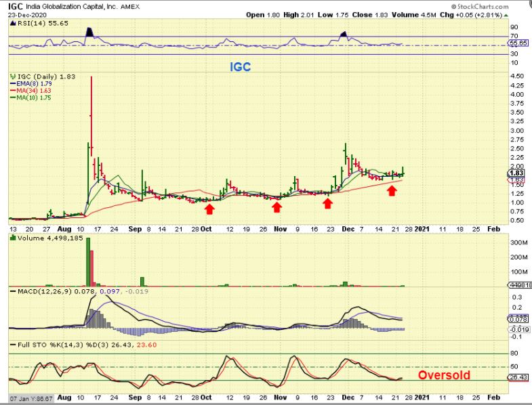Viewport: 532px width, 405px height.
Task: Click the 3.00 price axis label
Action: 516,131
